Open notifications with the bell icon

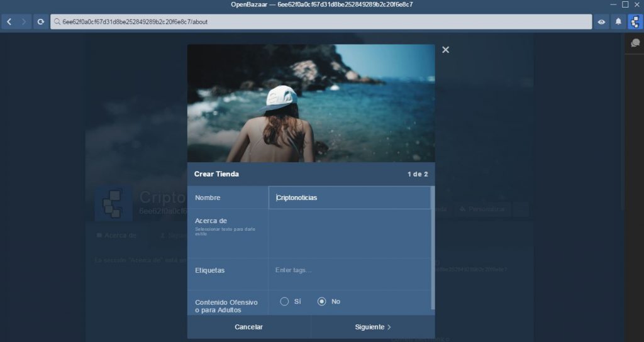click(x=618, y=22)
